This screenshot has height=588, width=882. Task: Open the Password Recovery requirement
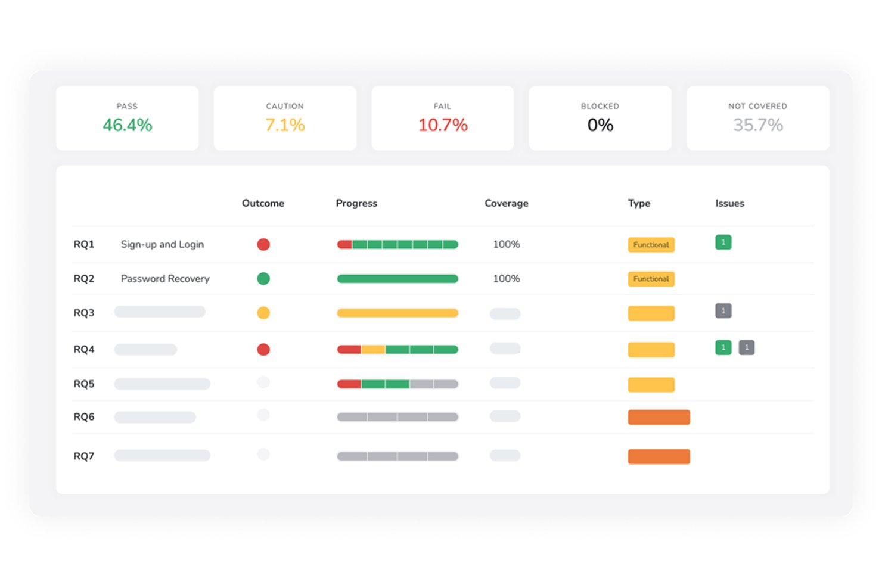(x=165, y=279)
